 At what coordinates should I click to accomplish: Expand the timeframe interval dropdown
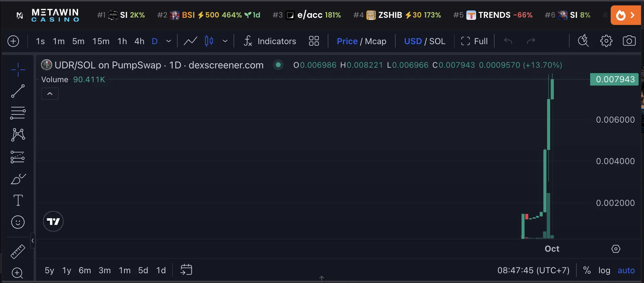169,41
